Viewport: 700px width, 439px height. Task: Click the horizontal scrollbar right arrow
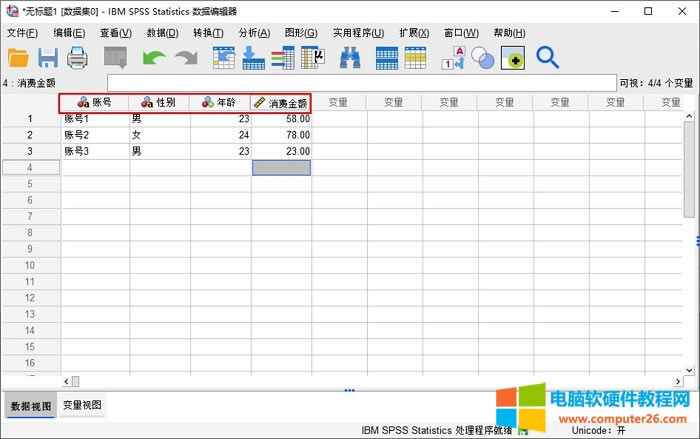pos(679,382)
